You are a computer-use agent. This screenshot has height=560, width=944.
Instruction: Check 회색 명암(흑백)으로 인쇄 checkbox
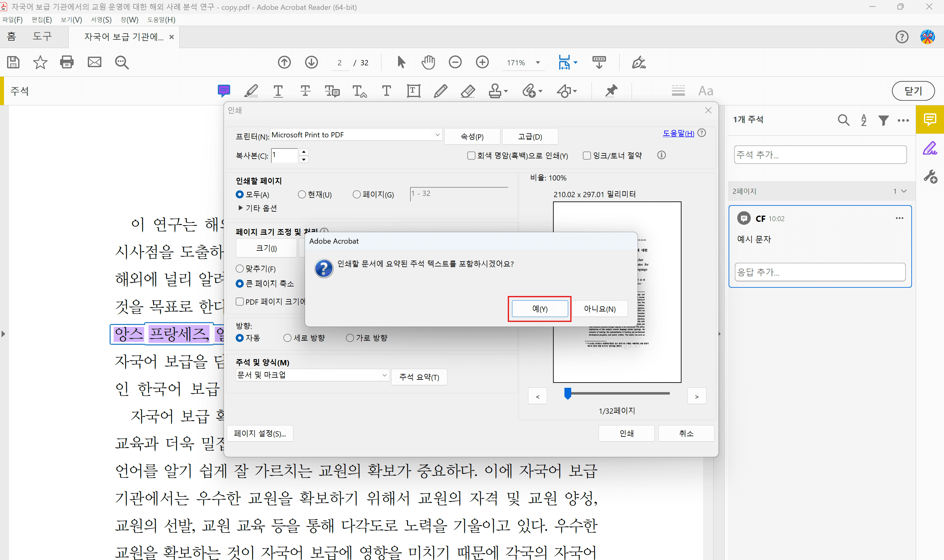[471, 156]
